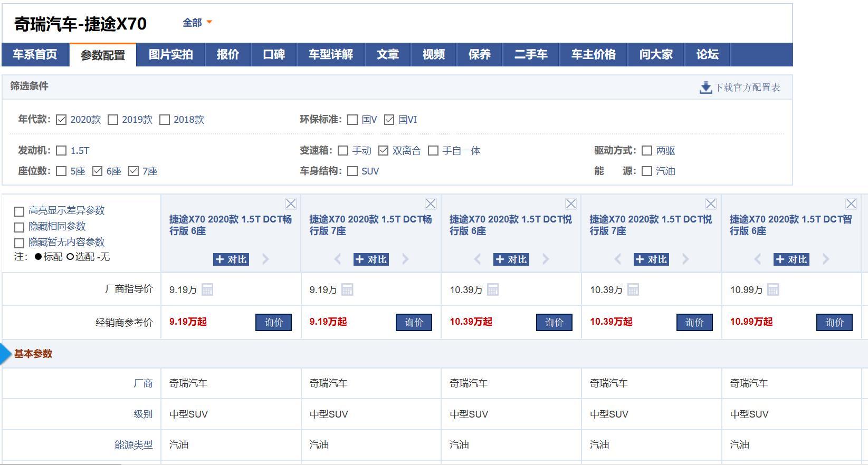Move 智行版 6座 column right with arrow
Screen dimensions: 868x465
[826, 259]
